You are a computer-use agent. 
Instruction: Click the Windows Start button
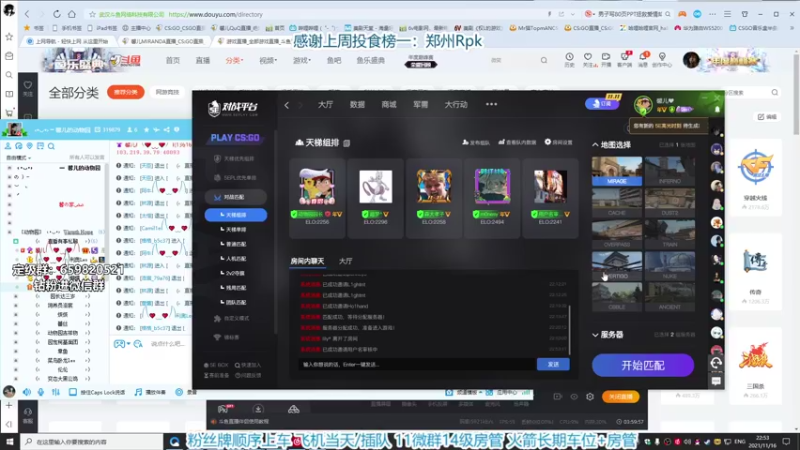[9, 441]
